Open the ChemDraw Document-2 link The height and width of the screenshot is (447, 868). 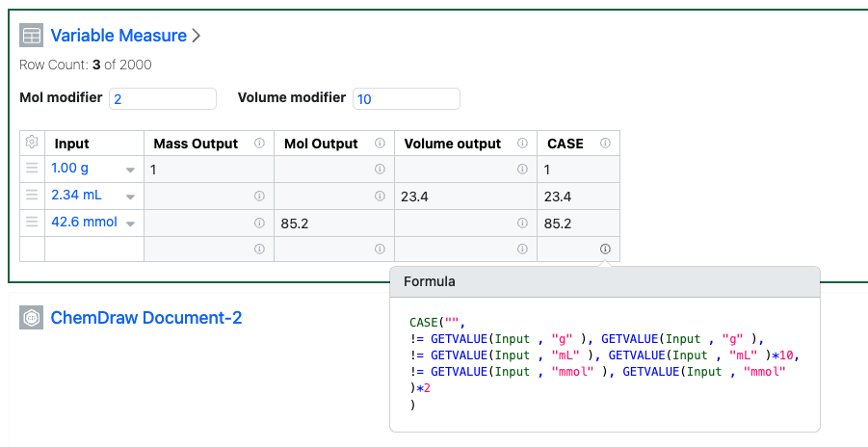point(146,317)
